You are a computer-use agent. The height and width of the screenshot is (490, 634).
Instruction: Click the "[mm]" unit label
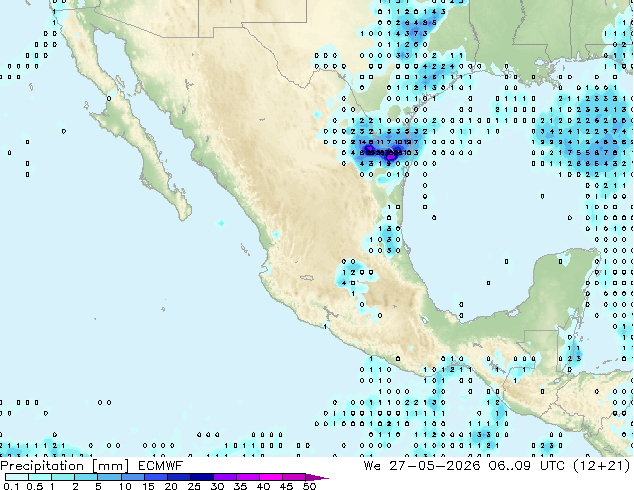click(111, 466)
